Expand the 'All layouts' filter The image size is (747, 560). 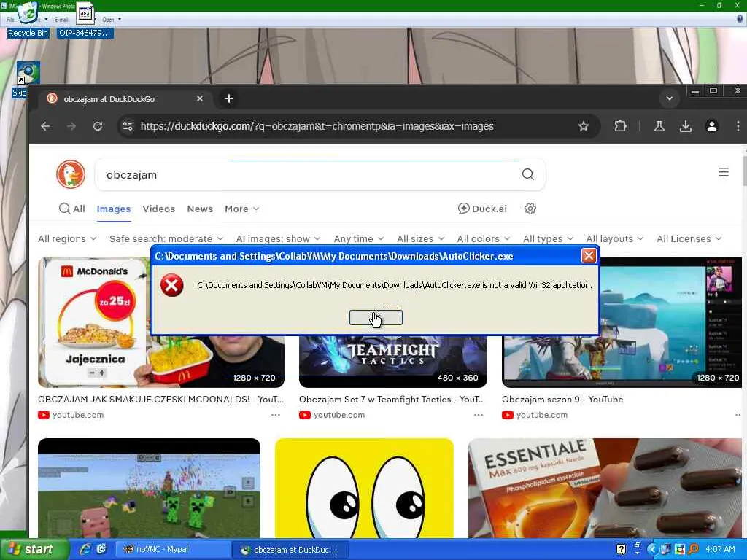614,238
